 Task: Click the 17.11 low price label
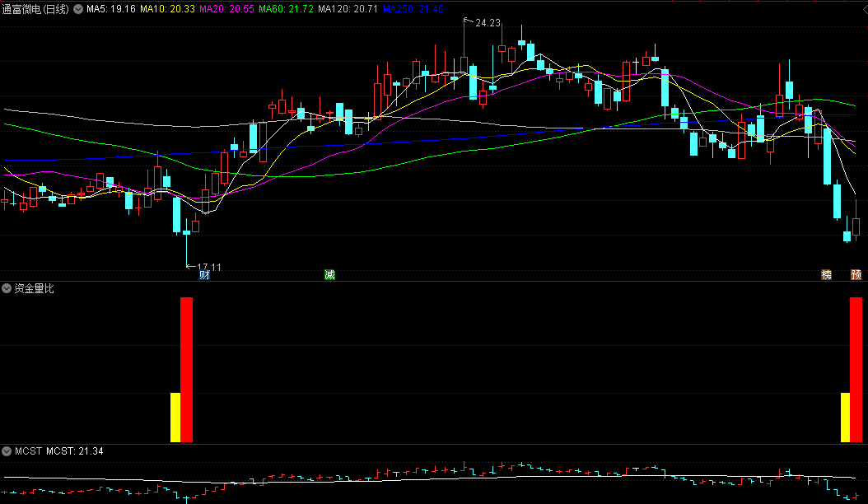point(208,267)
